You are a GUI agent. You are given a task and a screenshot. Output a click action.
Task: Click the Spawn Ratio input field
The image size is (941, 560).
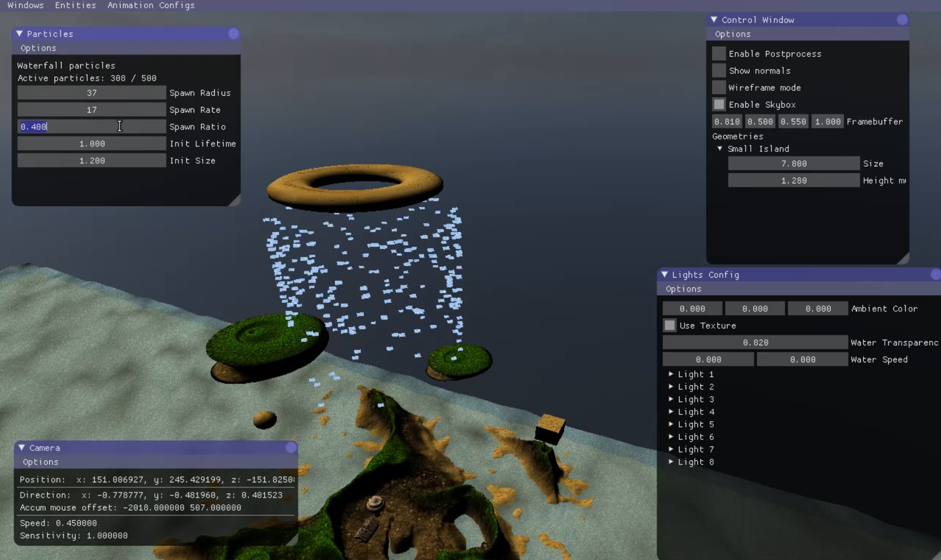coord(92,126)
